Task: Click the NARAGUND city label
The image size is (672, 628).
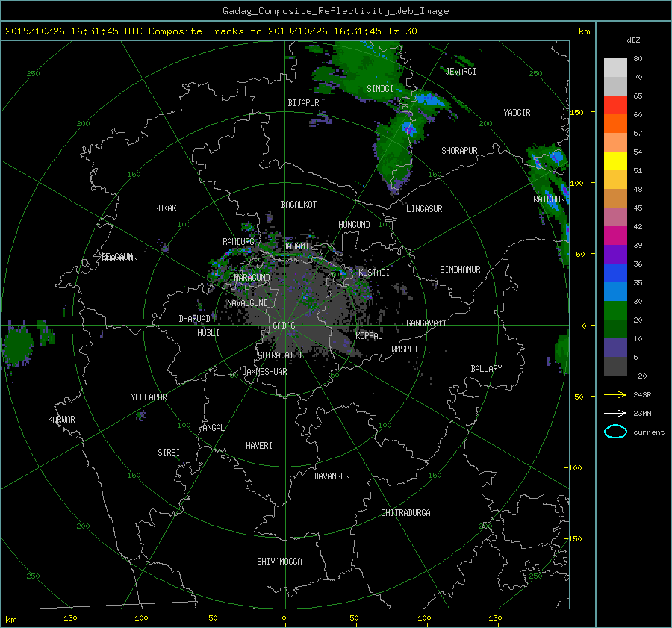Action: (252, 277)
